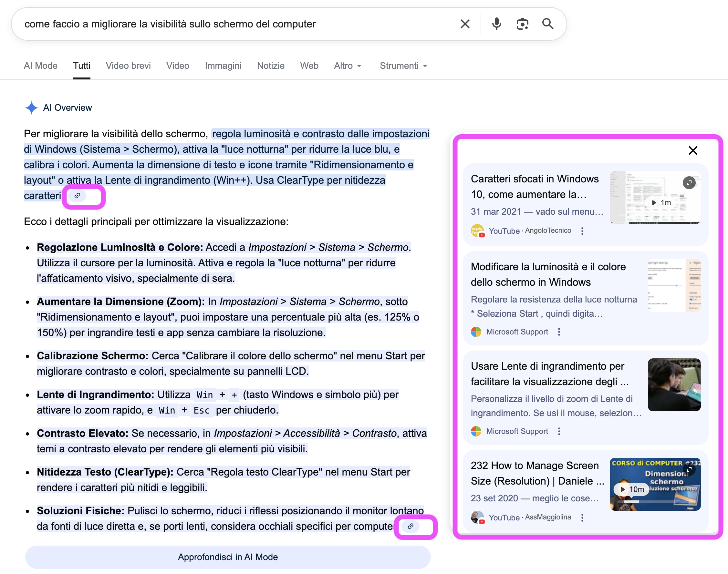Click the "Approfondisci in AI Mode" button

coord(228,557)
